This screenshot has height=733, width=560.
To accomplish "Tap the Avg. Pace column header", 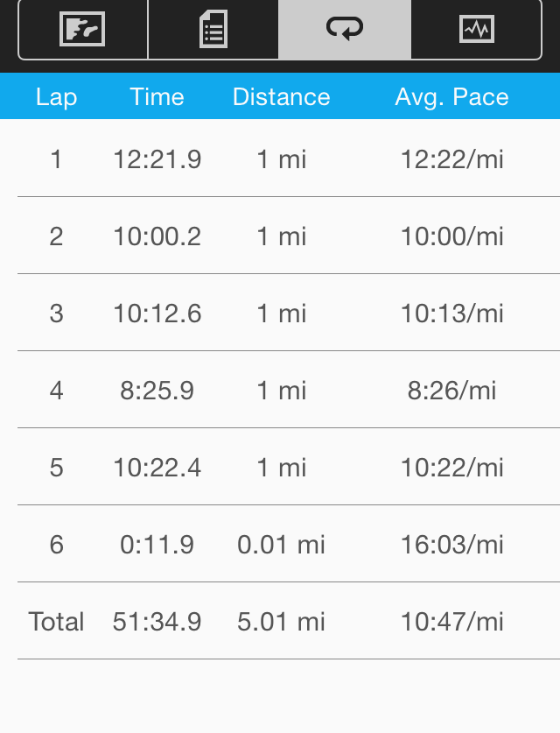I will [x=451, y=96].
